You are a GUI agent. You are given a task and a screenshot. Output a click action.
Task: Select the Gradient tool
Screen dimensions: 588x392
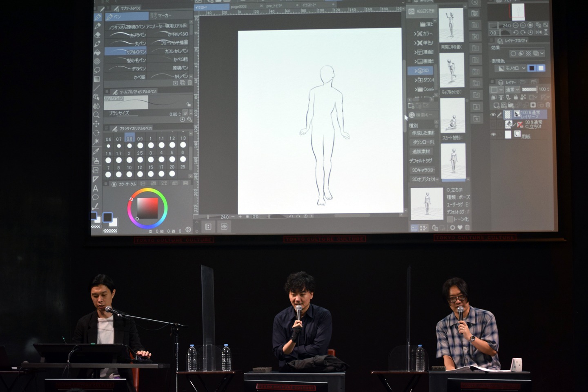pyautogui.click(x=97, y=79)
